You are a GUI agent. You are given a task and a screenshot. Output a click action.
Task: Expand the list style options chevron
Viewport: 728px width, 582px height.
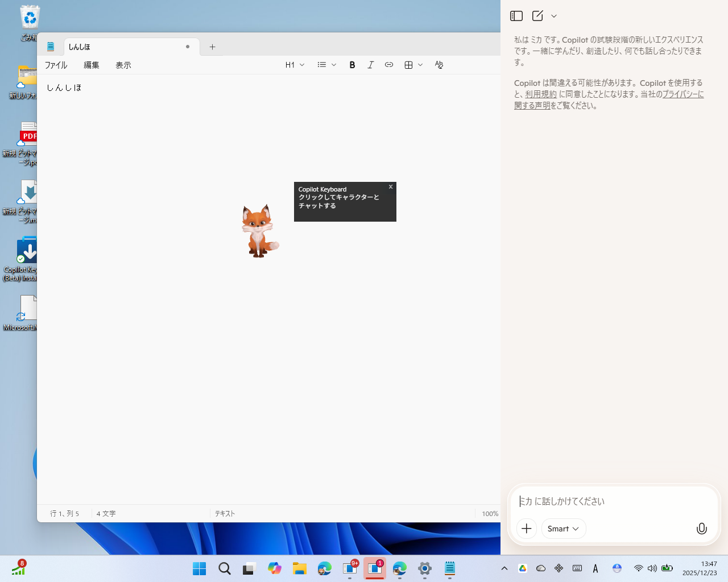(334, 65)
